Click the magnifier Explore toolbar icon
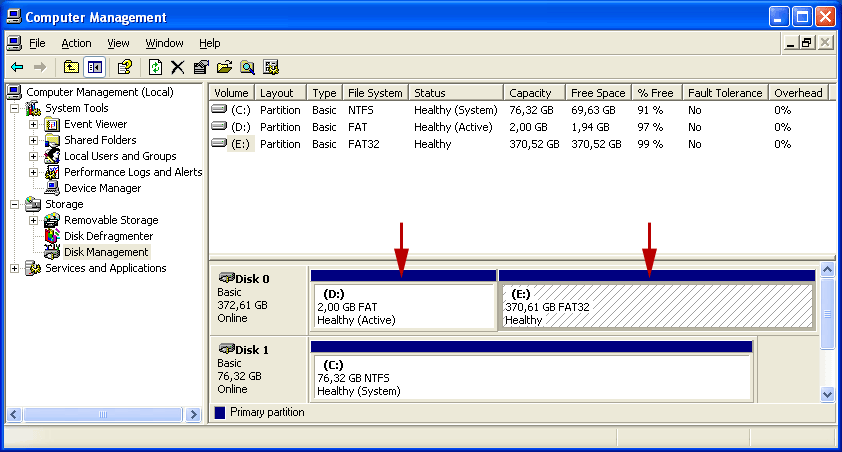 pyautogui.click(x=247, y=67)
